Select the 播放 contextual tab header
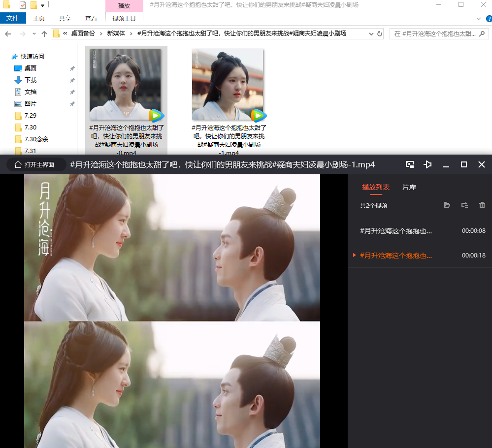The height and width of the screenshot is (448, 492). point(124,5)
